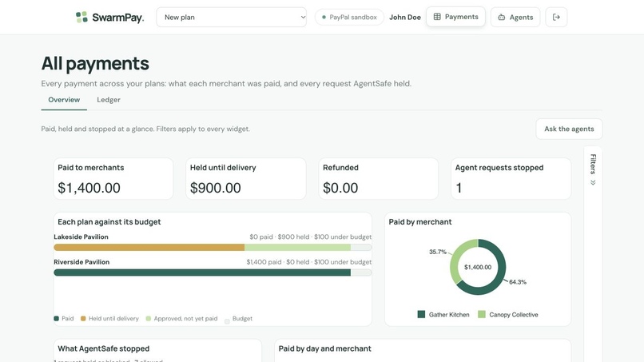The image size is (644, 362).
Task: Click the Payments table grid icon
Action: (437, 17)
